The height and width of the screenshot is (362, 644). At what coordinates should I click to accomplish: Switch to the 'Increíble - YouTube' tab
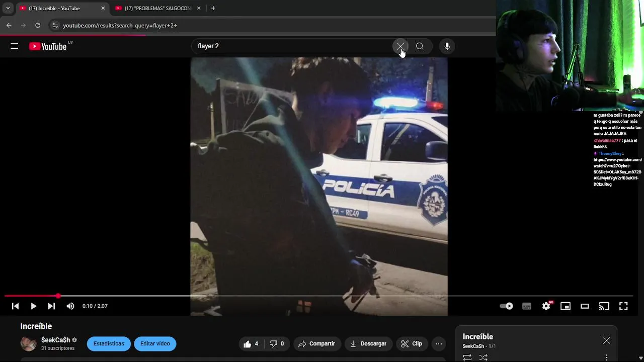pyautogui.click(x=62, y=8)
